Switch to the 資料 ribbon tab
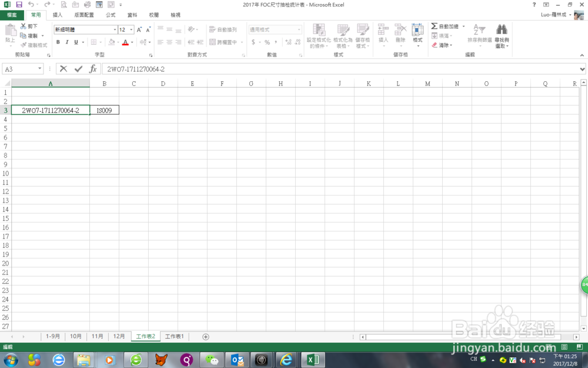Viewport: 588px width, 368px height. [x=132, y=15]
